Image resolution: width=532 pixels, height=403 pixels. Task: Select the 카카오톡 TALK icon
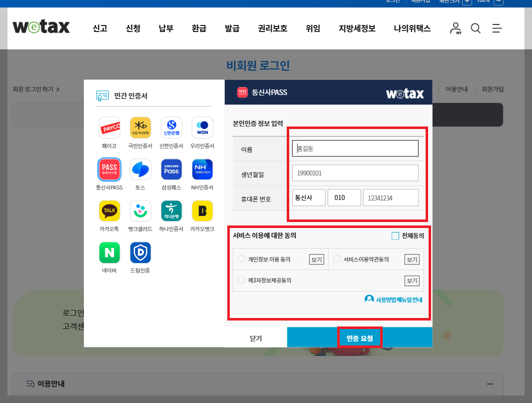[x=109, y=211]
